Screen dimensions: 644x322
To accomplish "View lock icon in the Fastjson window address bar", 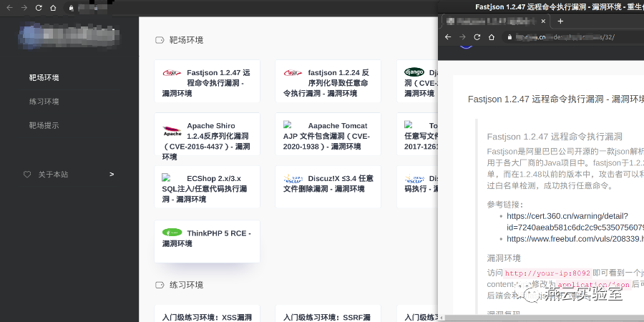I will pos(509,37).
